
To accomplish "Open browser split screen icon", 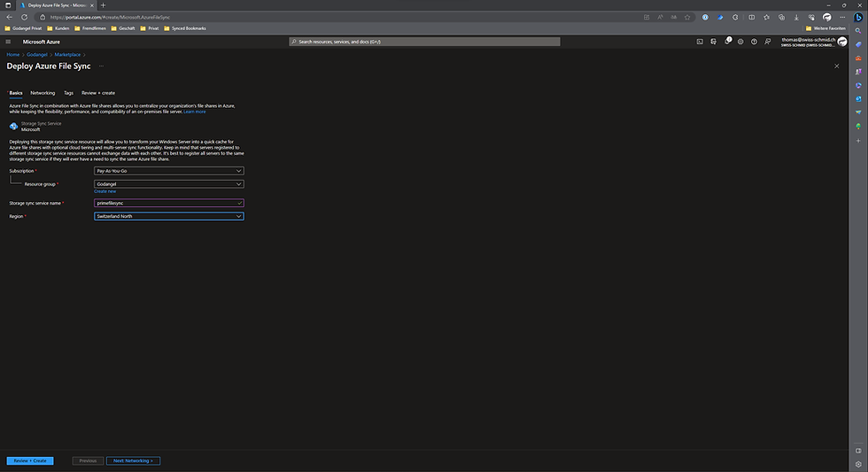I will click(752, 17).
